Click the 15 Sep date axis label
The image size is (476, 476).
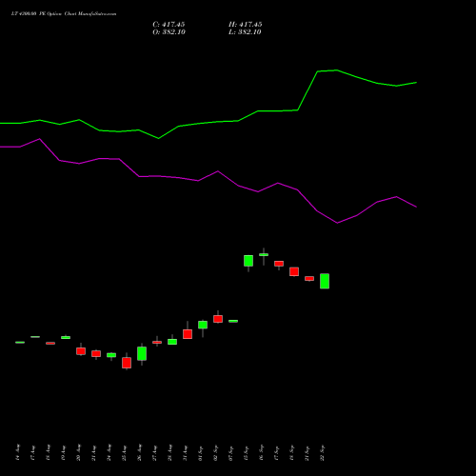coord(247,453)
